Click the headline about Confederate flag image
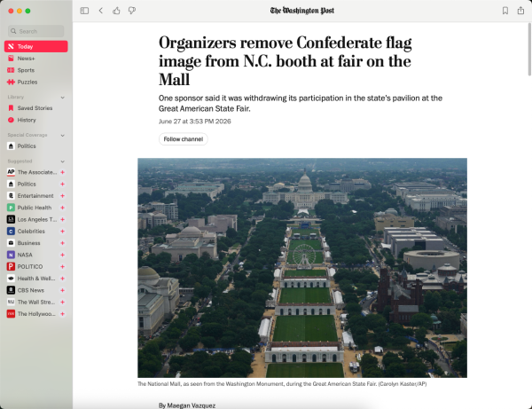The height and width of the screenshot is (409, 532). [x=285, y=61]
